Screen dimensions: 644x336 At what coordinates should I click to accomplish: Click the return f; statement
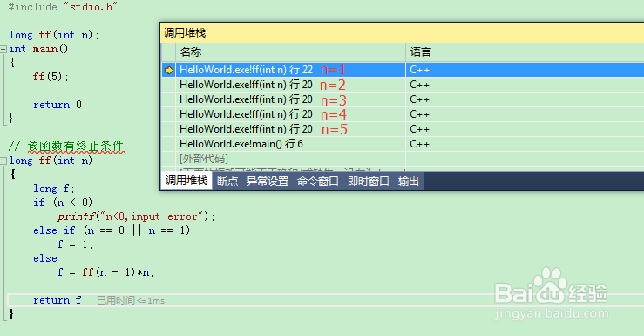coord(60,300)
